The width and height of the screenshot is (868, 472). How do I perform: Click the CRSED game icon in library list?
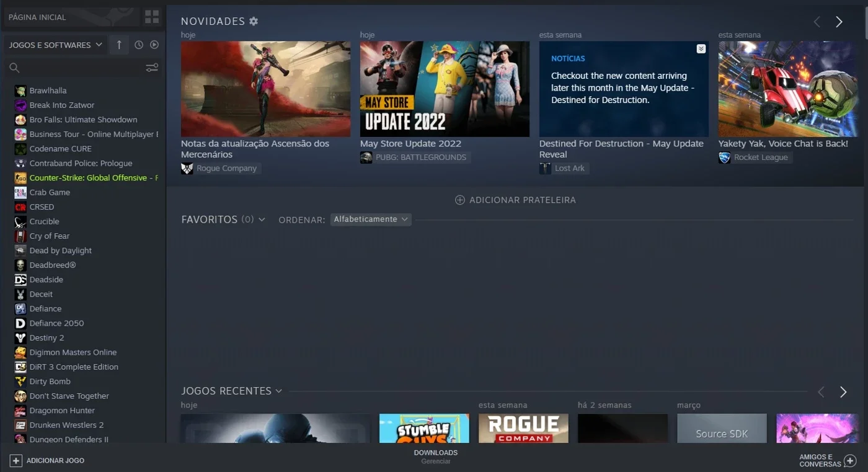point(20,207)
